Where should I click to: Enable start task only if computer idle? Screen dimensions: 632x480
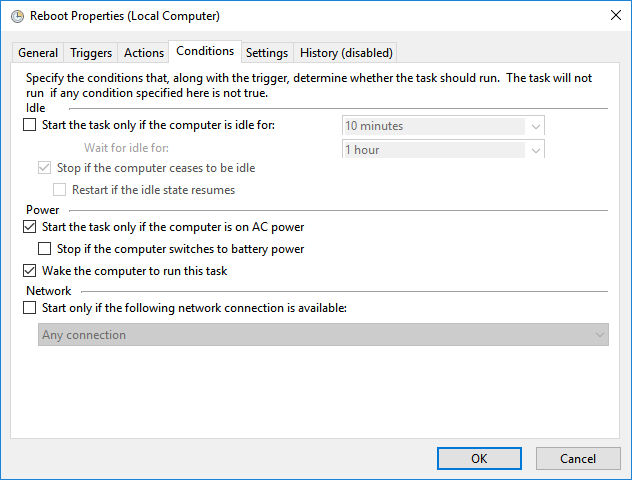[x=29, y=125]
